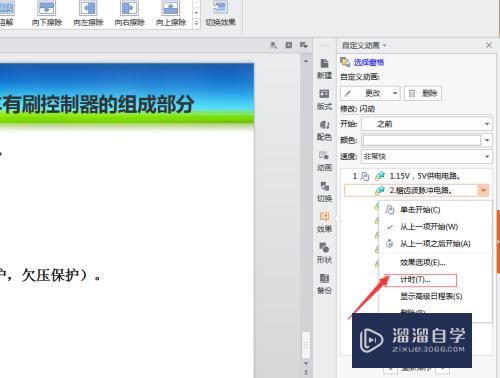Image resolution: width=500 pixels, height=378 pixels.
Task: Click the 删除 delete animation button
Action: coord(423,93)
